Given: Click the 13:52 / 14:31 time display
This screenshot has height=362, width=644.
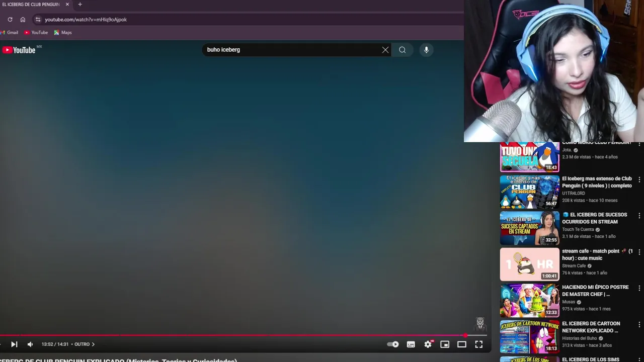Looking at the screenshot, I should [x=55, y=344].
